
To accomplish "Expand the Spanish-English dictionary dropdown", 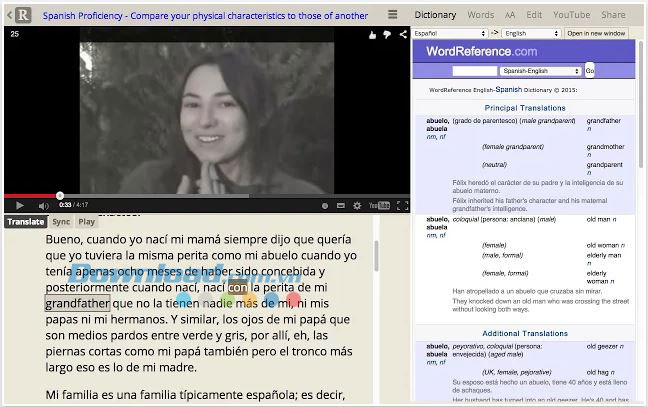I will point(541,71).
